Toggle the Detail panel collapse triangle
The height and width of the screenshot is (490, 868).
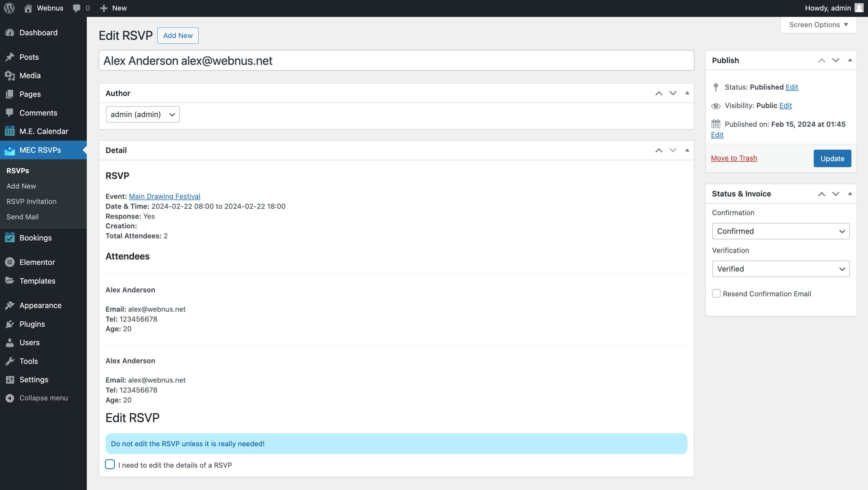point(687,150)
